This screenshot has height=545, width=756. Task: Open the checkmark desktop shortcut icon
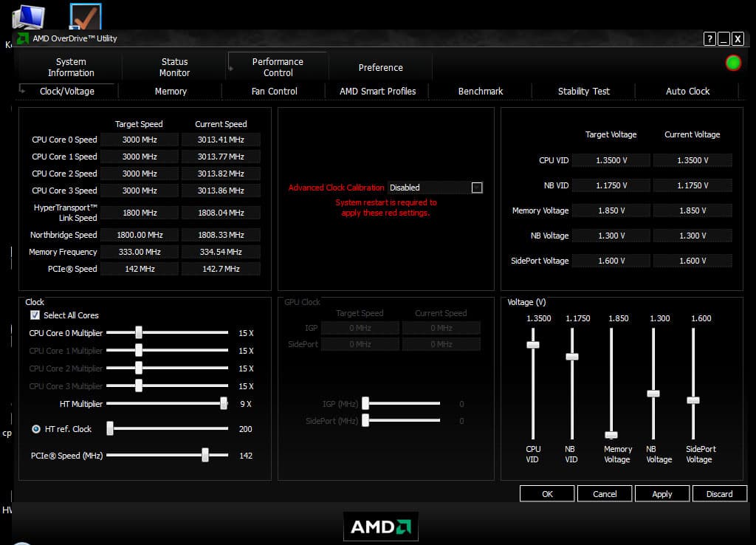click(x=86, y=17)
